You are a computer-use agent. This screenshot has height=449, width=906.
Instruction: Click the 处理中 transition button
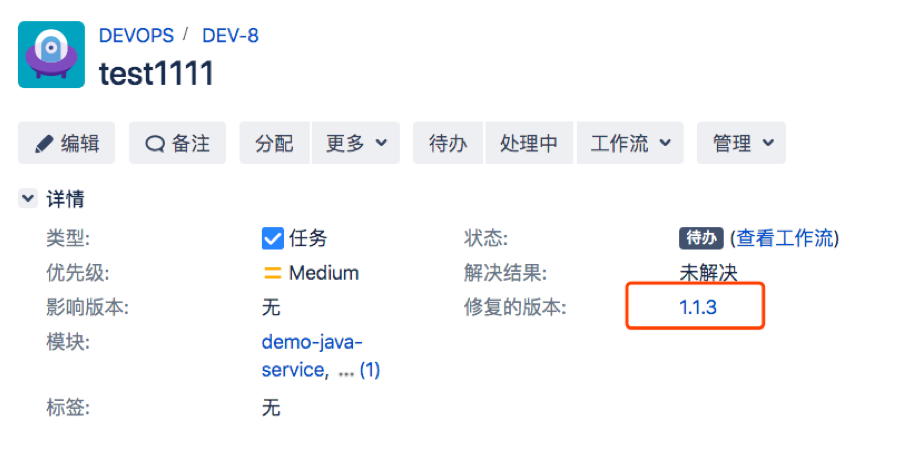[529, 143]
